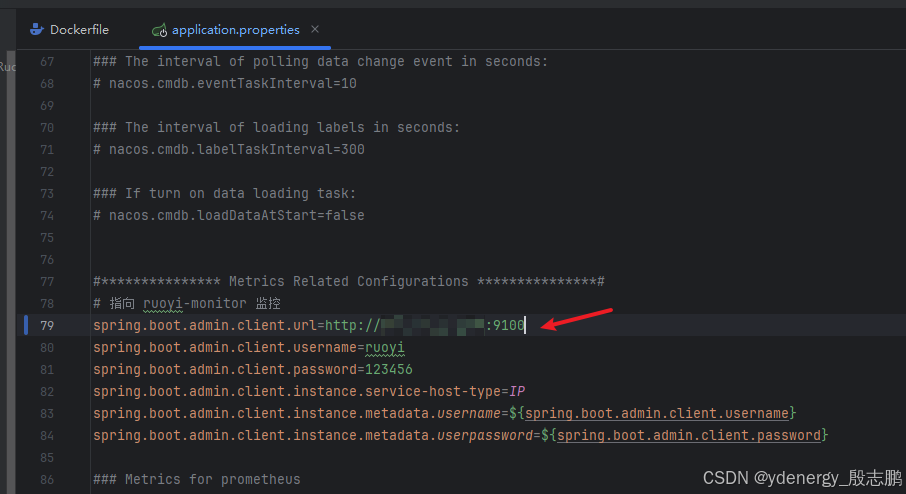Click the Metrics for prometheus comment
The width and height of the screenshot is (906, 494).
pyautogui.click(x=196, y=479)
